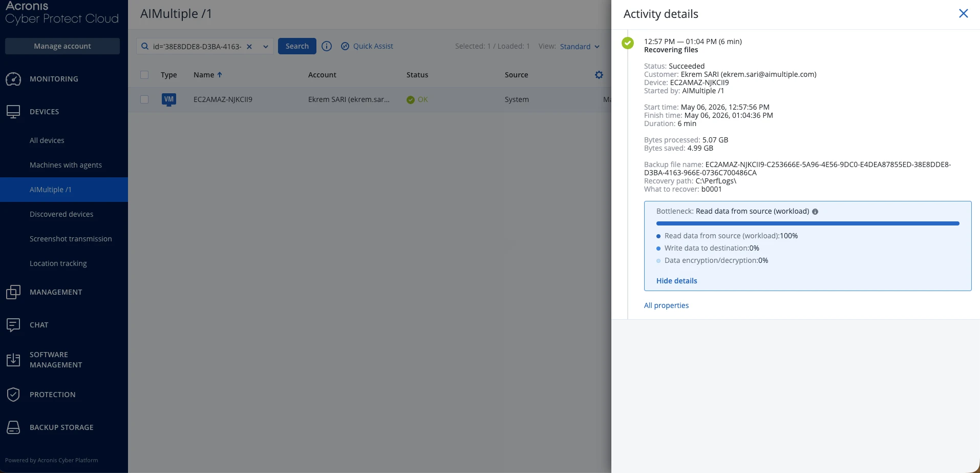Click the Account column header
Image resolution: width=980 pixels, height=473 pixels.
point(322,75)
